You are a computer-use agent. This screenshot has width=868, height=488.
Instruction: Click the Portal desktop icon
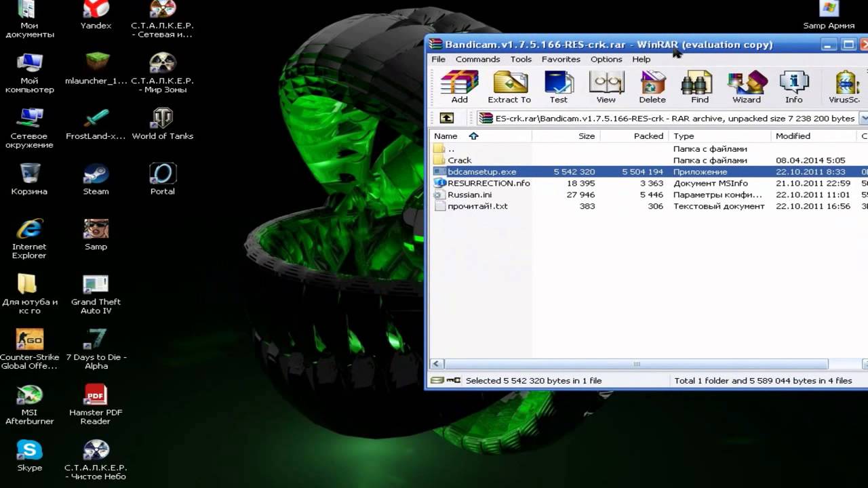(x=162, y=180)
